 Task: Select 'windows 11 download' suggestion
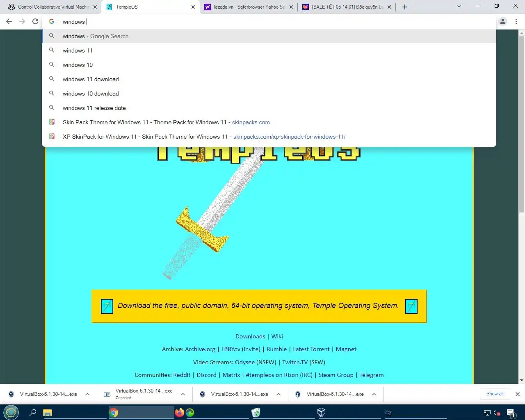[x=269, y=79]
